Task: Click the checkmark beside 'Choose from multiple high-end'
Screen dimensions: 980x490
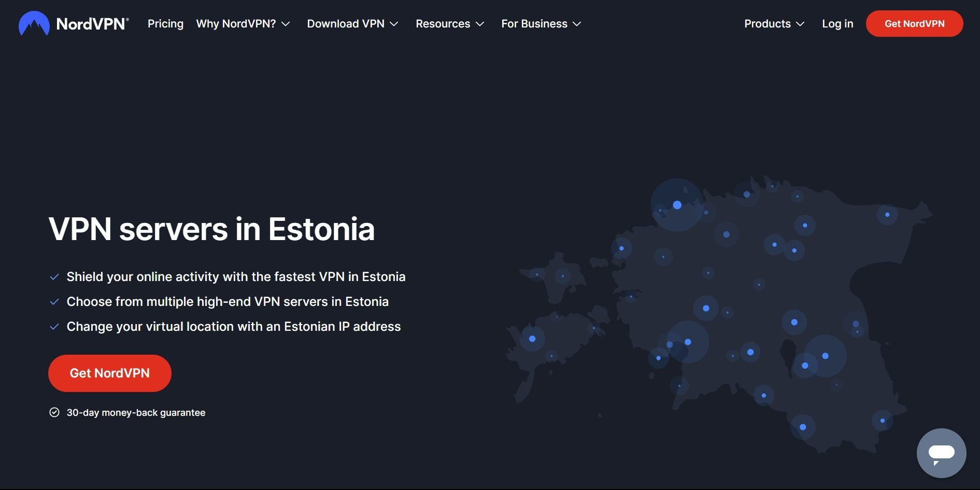Action: click(x=54, y=302)
